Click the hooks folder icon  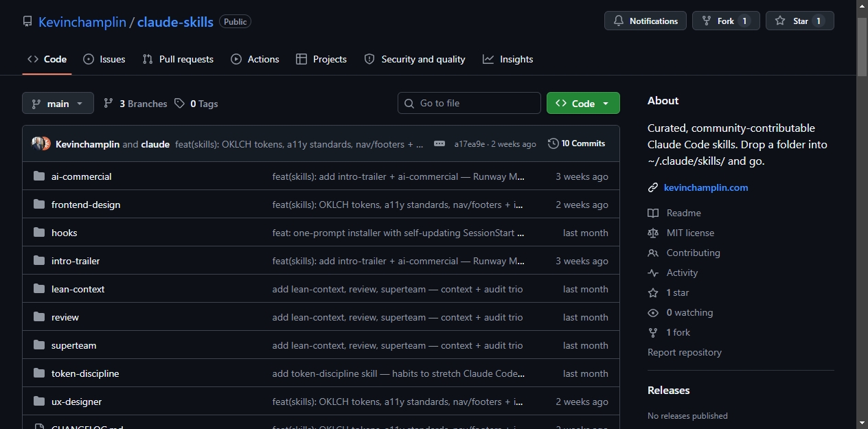(39, 233)
